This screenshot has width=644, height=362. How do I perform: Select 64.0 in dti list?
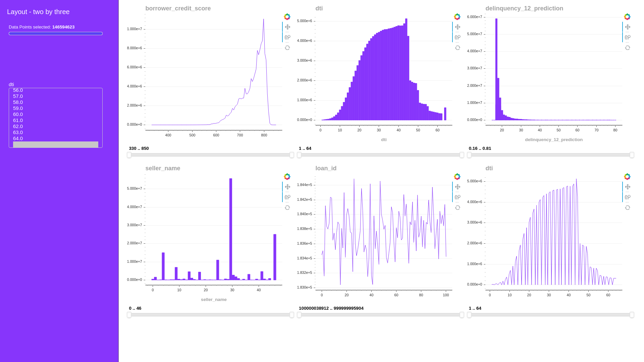tap(56, 138)
